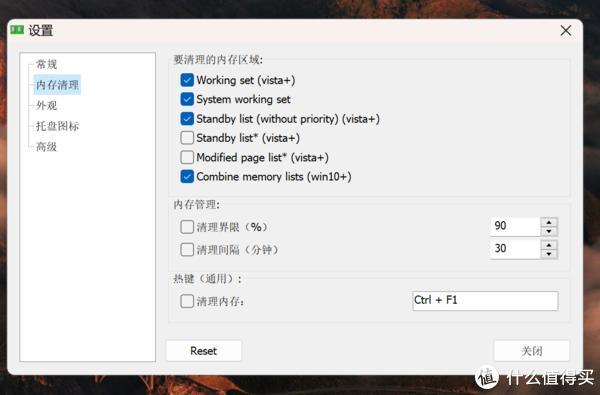
Task: Click the Ctrl + F1 hotkey field
Action: point(485,300)
